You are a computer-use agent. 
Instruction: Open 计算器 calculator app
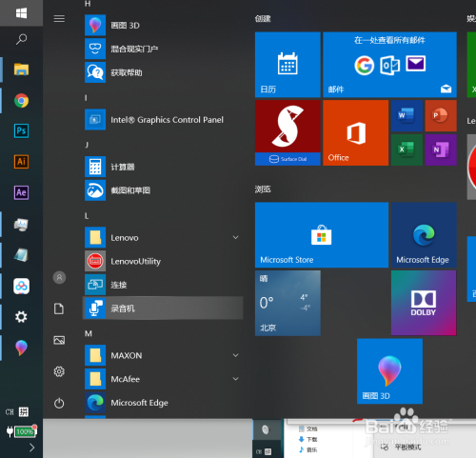(163, 167)
